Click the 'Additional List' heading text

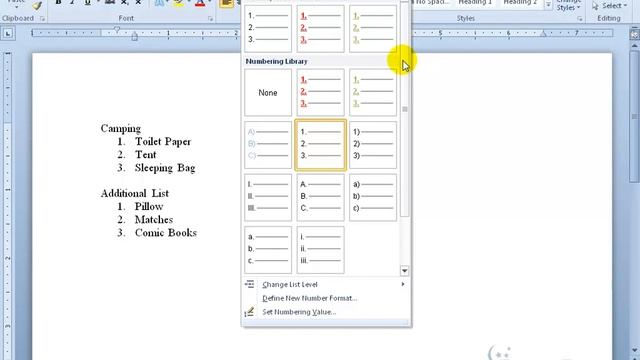pos(135,193)
